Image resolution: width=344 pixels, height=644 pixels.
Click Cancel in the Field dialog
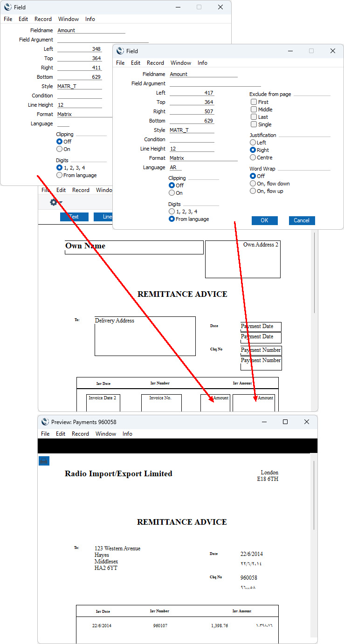(x=302, y=220)
